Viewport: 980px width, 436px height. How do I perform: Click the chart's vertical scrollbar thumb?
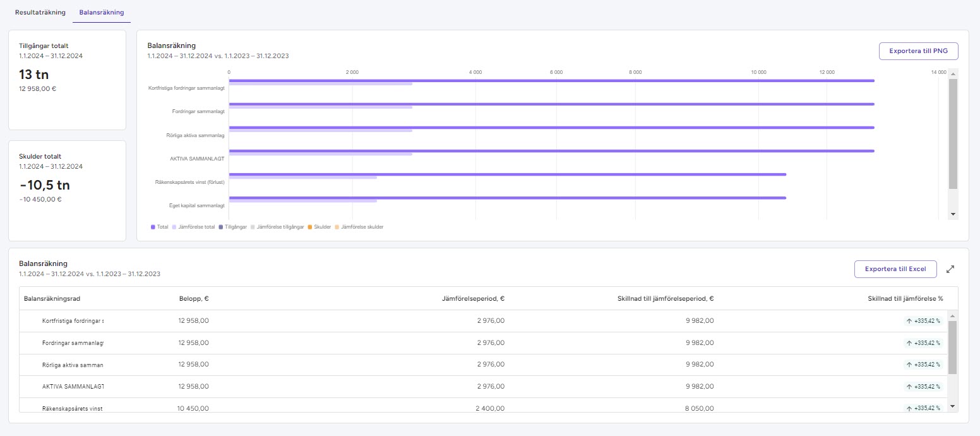point(953,133)
